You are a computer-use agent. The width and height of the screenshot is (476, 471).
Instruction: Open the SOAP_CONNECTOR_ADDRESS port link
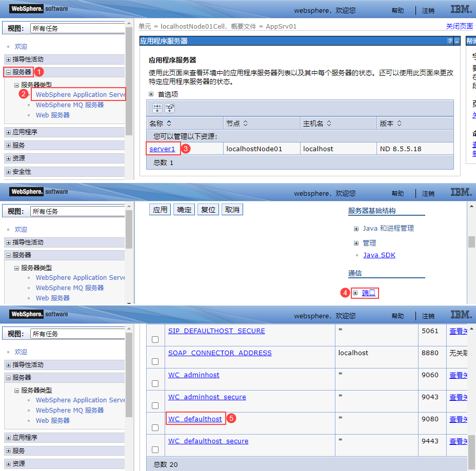point(220,353)
